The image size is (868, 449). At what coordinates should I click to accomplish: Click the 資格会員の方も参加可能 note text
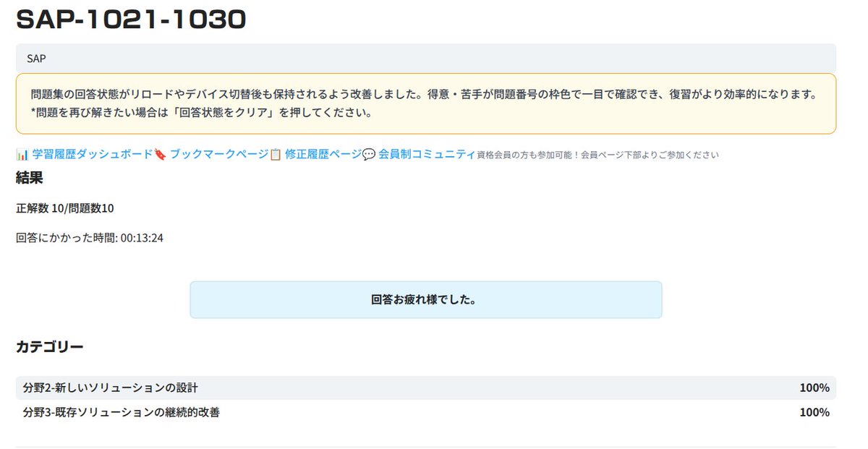597,155
